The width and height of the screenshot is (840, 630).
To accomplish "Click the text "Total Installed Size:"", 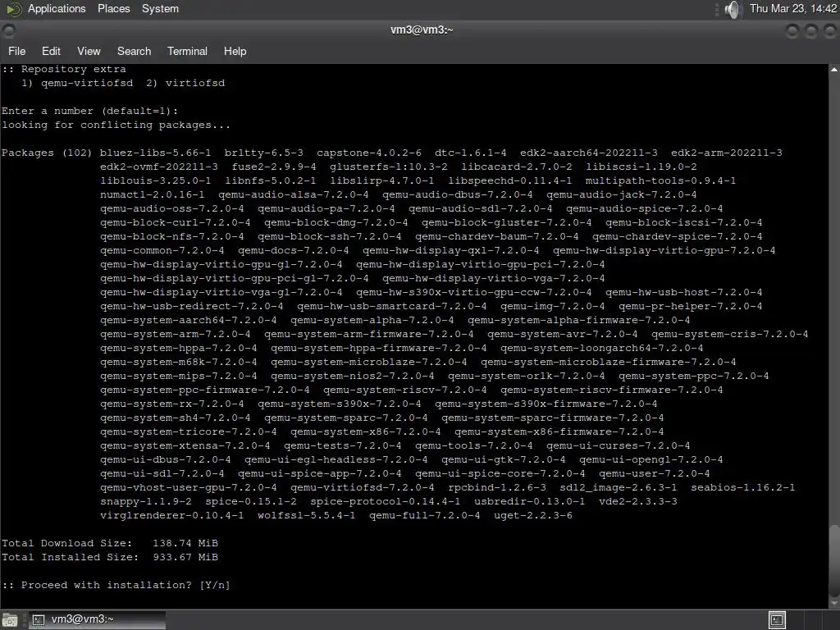I will (70, 557).
